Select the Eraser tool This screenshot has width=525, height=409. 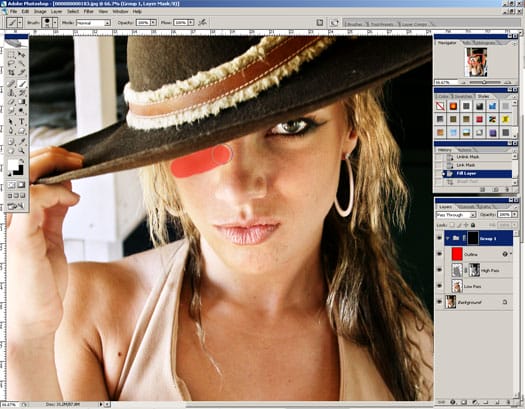tap(11, 101)
